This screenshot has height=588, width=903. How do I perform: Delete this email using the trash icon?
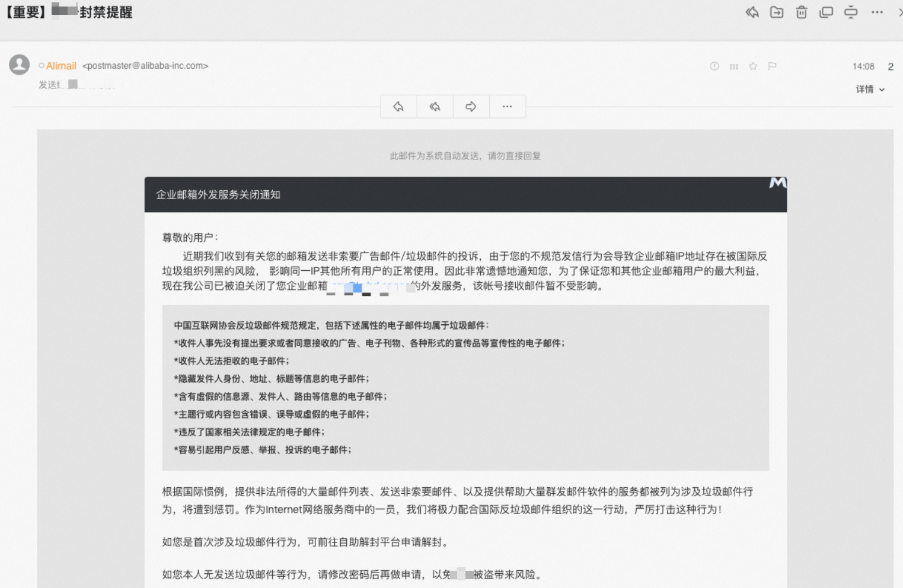pyautogui.click(x=801, y=12)
